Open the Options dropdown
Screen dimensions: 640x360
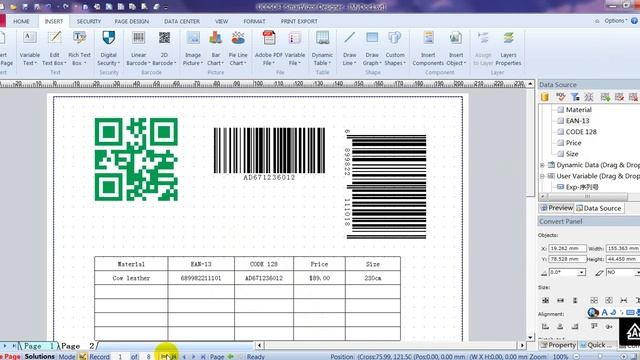click(615, 20)
